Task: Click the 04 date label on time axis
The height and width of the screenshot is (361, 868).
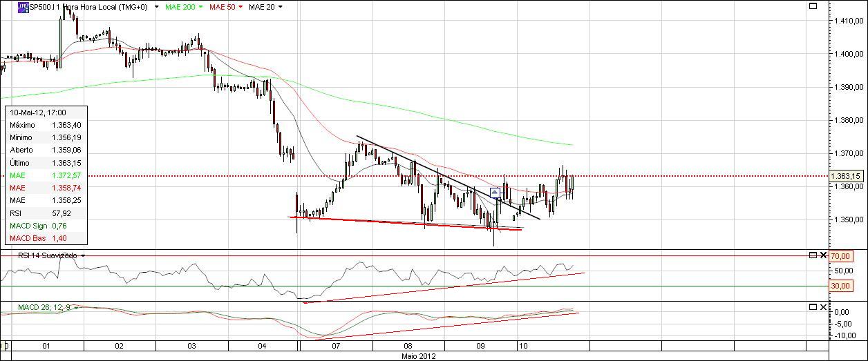Action: pyautogui.click(x=262, y=346)
